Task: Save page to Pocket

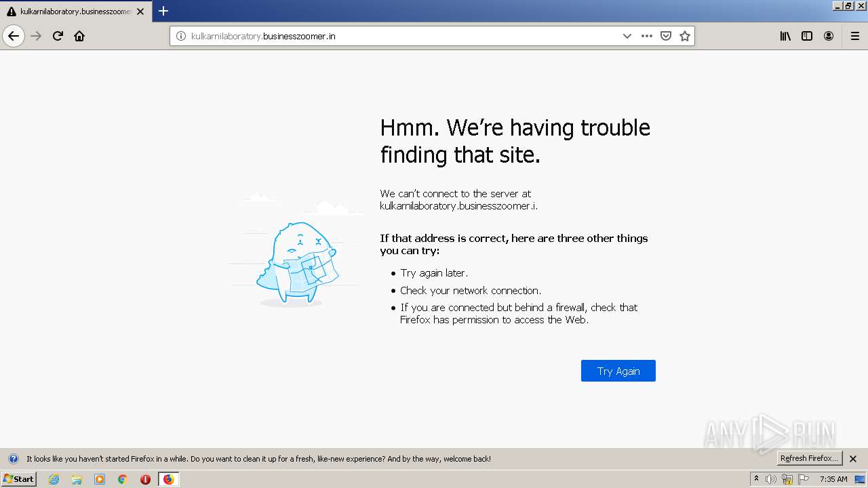Action: point(666,36)
